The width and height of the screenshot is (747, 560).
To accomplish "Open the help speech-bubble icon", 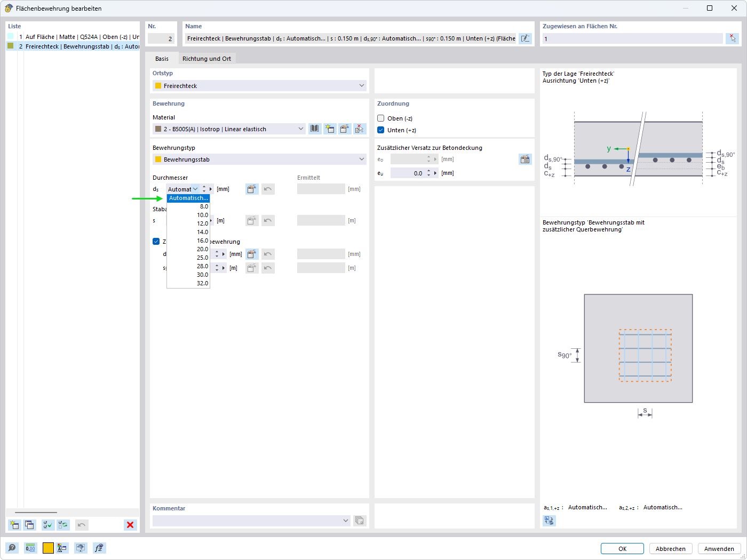I will click(12, 548).
